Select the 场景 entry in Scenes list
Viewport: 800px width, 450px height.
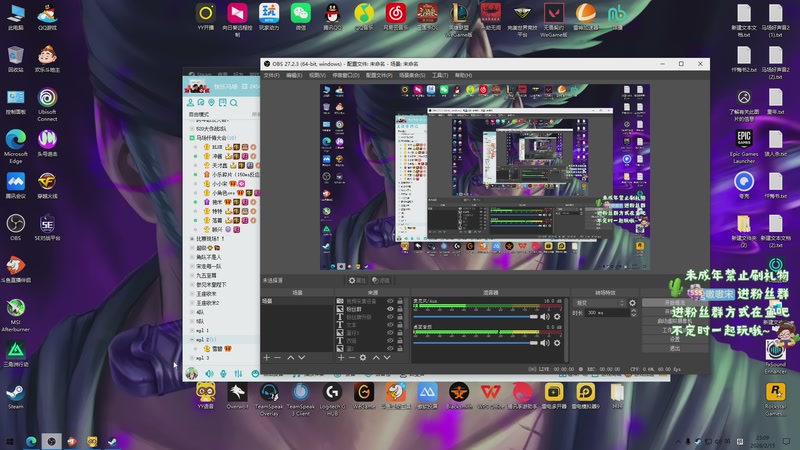pyautogui.click(x=297, y=301)
